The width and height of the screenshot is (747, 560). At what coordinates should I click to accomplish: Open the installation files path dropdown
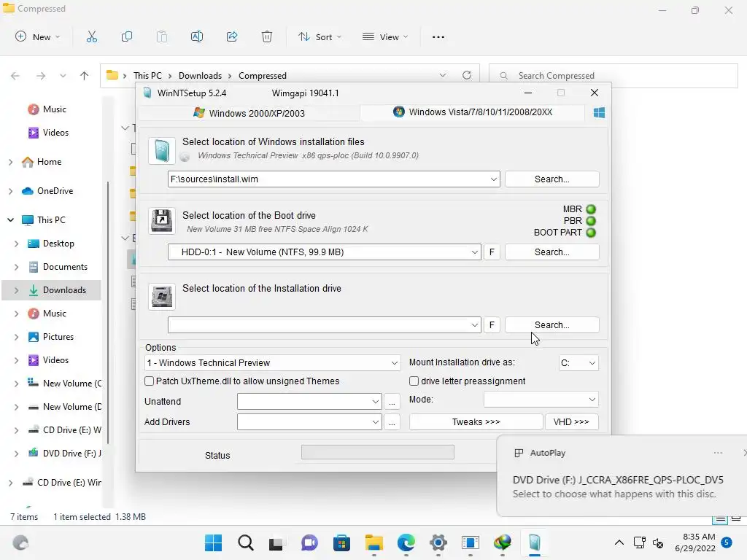pos(494,179)
